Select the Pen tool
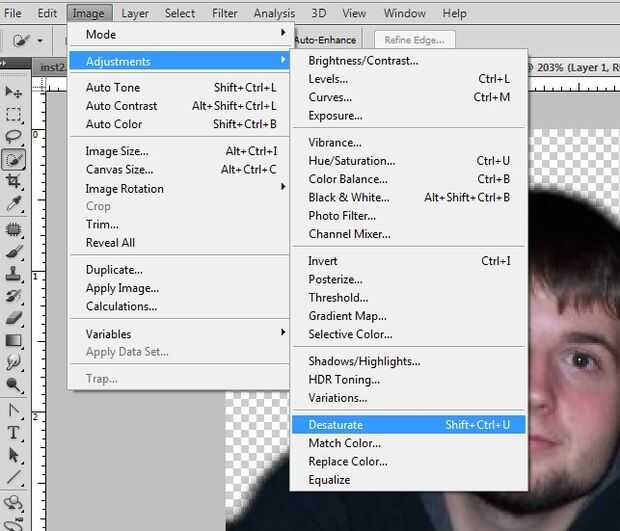Image resolution: width=620 pixels, height=531 pixels. tap(13, 410)
